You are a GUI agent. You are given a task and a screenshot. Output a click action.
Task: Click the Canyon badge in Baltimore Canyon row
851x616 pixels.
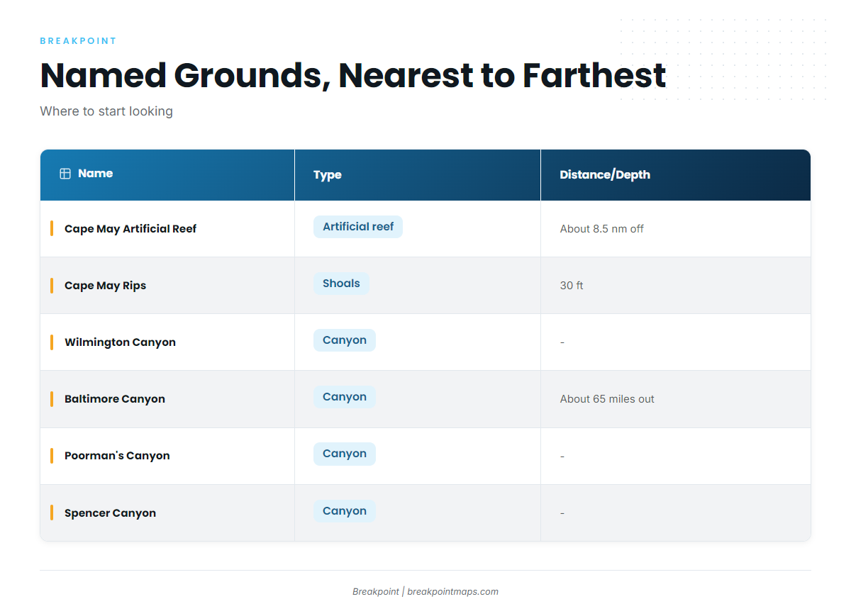pos(345,397)
